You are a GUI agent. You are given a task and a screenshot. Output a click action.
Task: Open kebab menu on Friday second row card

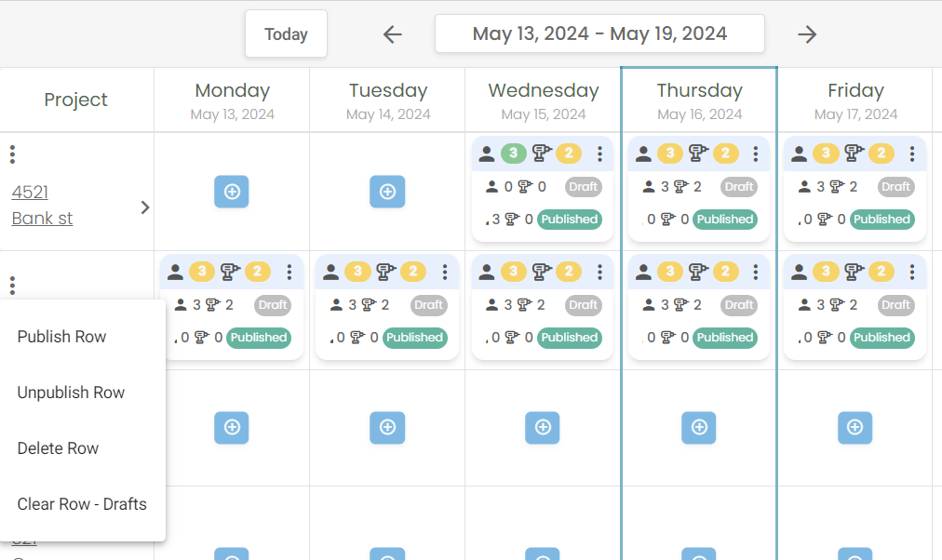pyautogui.click(x=912, y=272)
